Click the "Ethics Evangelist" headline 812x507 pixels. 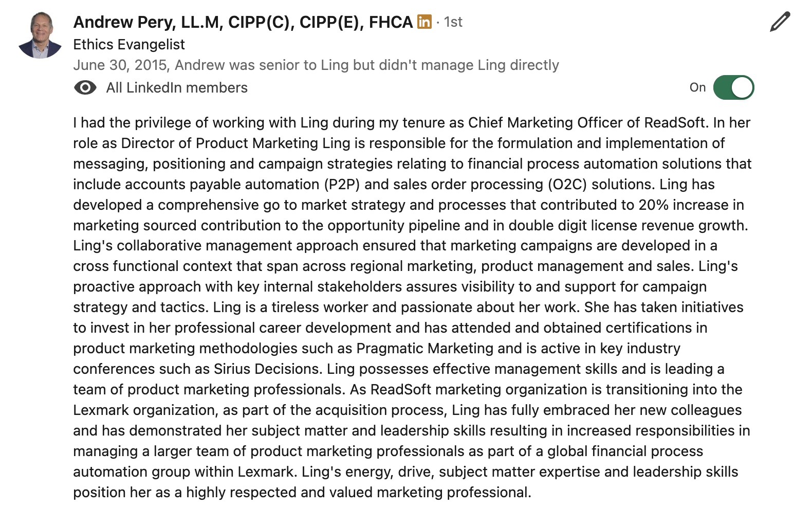coord(129,45)
